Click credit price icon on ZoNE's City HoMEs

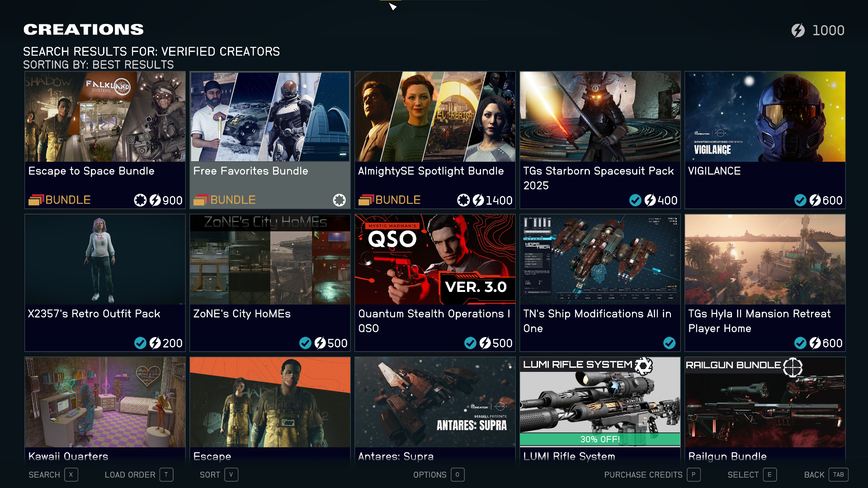pyautogui.click(x=320, y=343)
